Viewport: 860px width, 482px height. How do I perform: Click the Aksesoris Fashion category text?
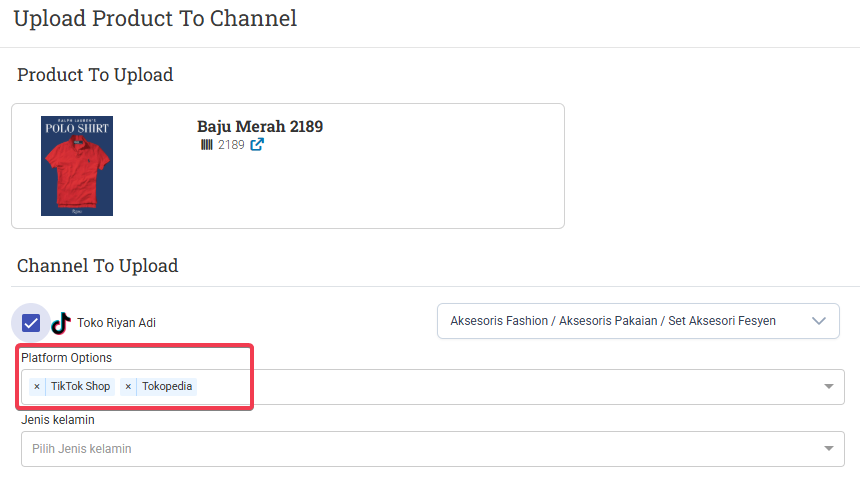(x=612, y=321)
